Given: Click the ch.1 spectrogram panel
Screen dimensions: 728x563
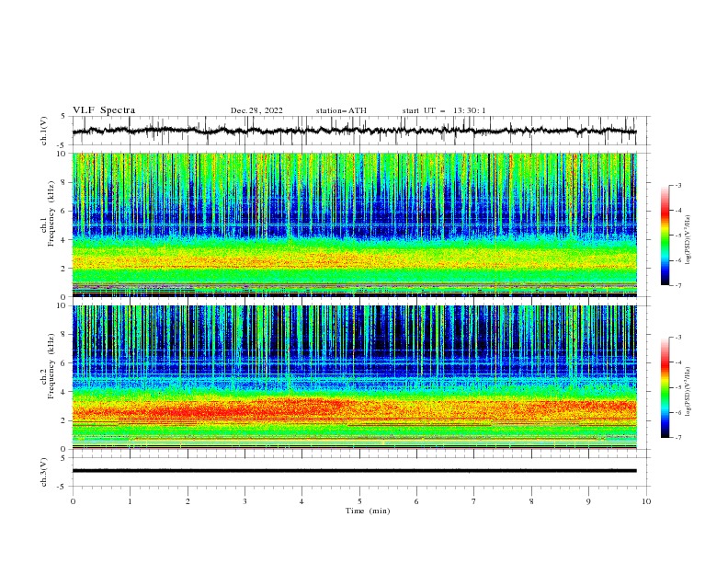Looking at the screenshot, I should click(x=354, y=224).
